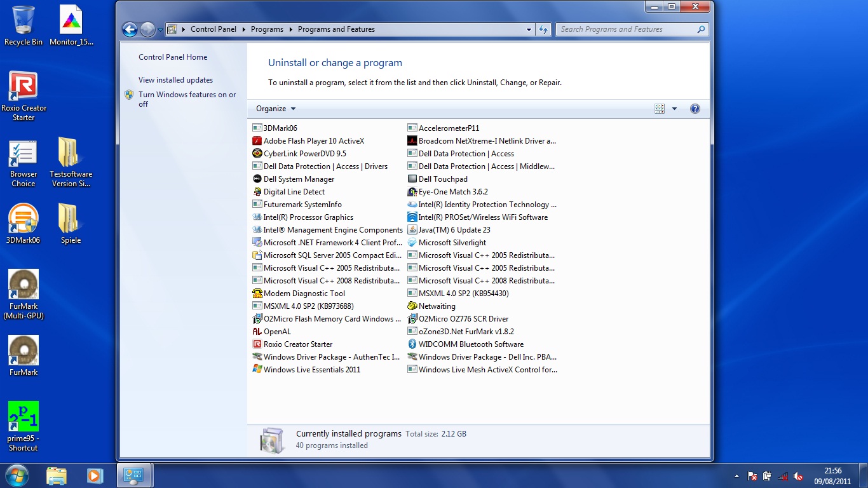The width and height of the screenshot is (868, 488).
Task: Click the Change your view icon
Action: pyautogui.click(x=660, y=109)
